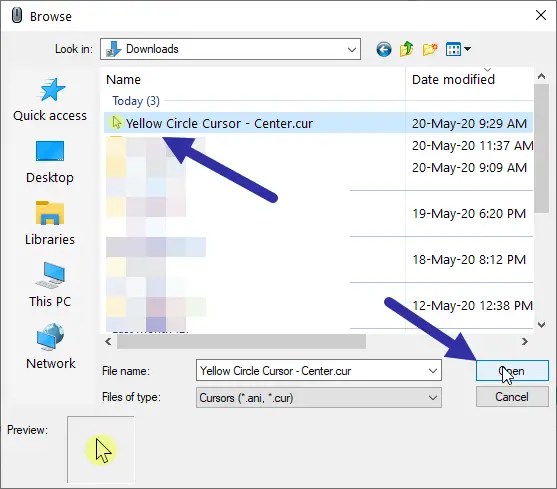
Task: Collapse the Today (3) group header
Action: coord(136,101)
